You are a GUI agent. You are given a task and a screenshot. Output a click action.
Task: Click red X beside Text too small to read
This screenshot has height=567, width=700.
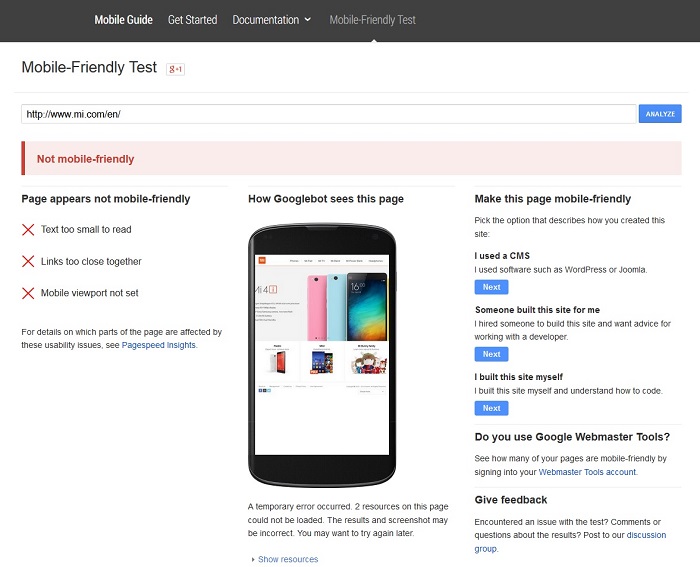click(28, 230)
